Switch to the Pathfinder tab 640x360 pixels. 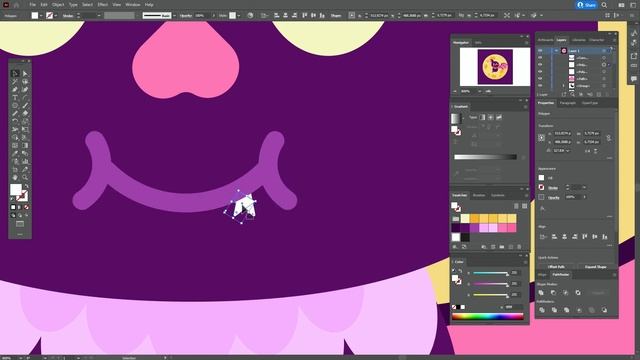(560, 275)
